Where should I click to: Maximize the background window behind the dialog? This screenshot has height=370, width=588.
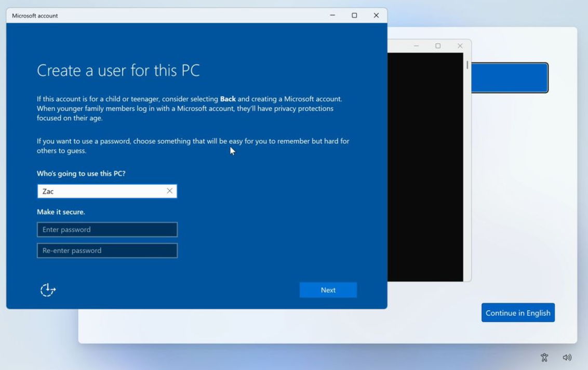(438, 46)
